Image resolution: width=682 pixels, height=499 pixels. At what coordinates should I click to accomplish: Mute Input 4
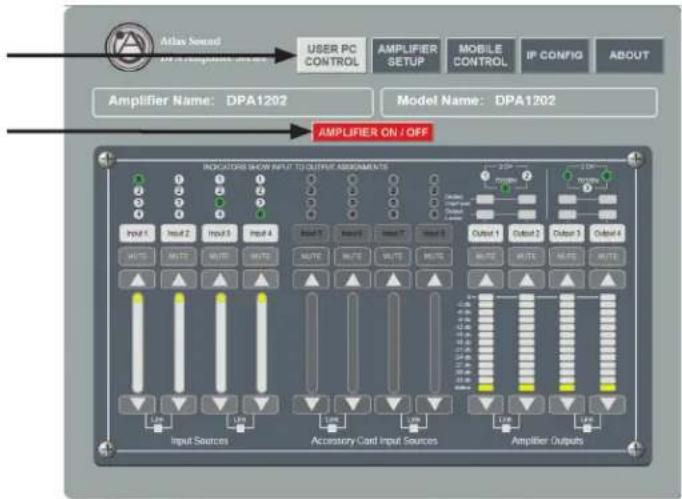[x=261, y=257]
